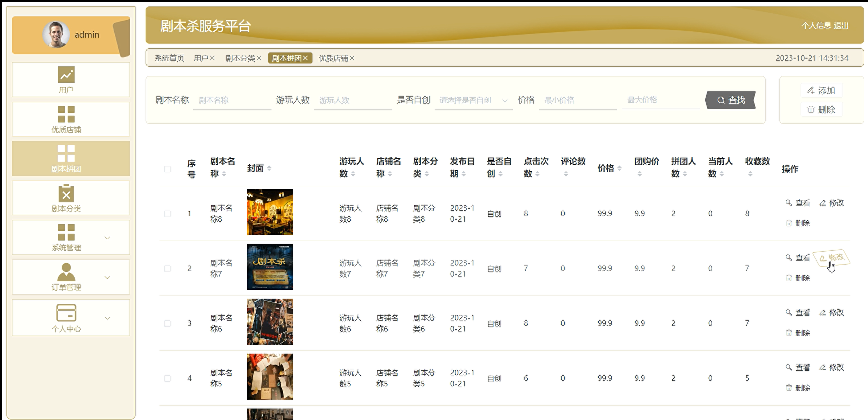This screenshot has width=868, height=420.
Task: Check the row for 剧本名称6
Action: [167, 323]
